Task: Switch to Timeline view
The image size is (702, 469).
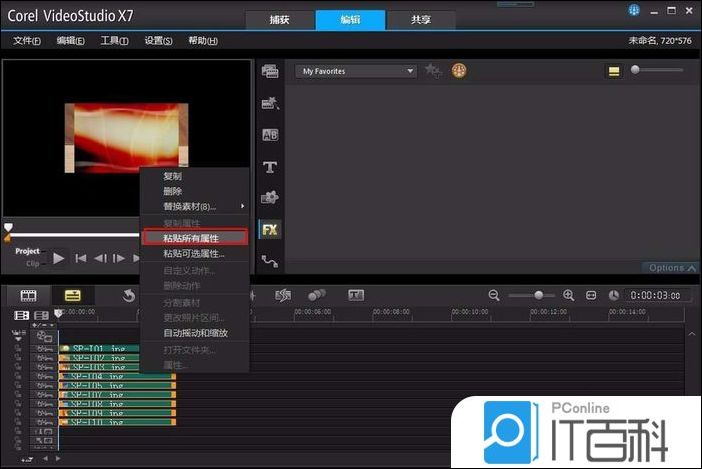Action: click(x=73, y=296)
